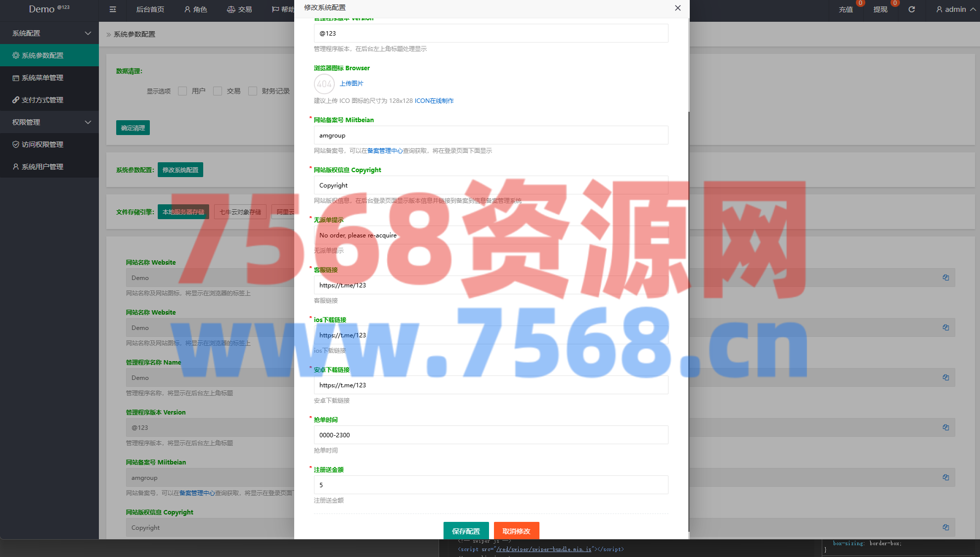Open 系统菜单管理 sidebar item

click(x=43, y=78)
